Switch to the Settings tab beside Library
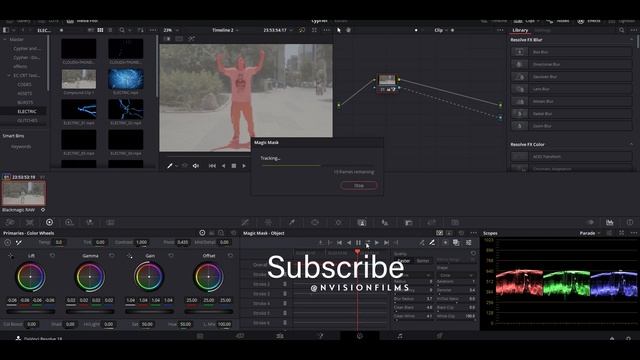 point(542,30)
